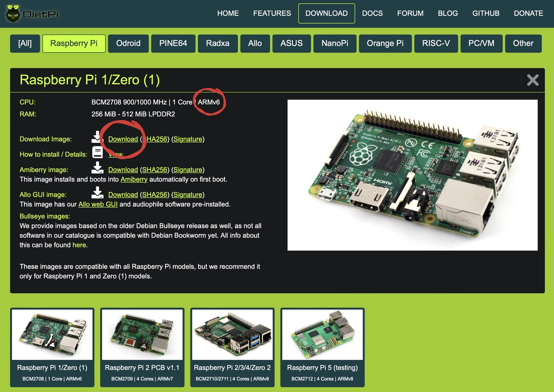Go to the FEATURES page
Viewport: 554px width, 392px height.
point(272,13)
